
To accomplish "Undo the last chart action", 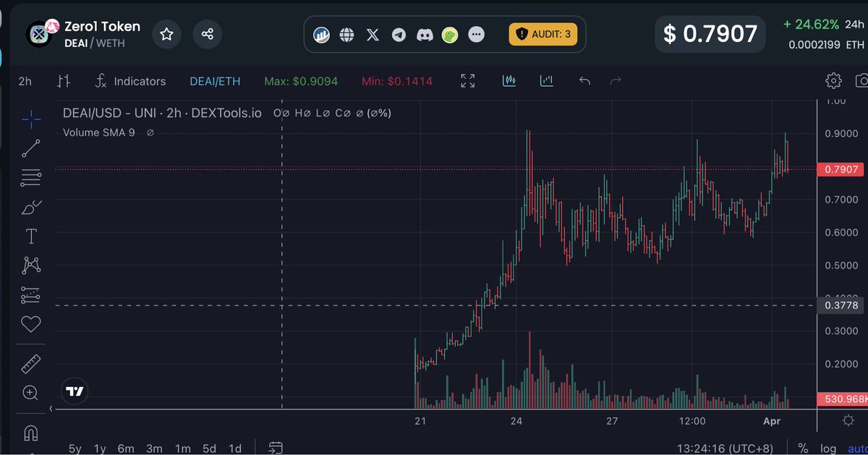I will (x=584, y=81).
